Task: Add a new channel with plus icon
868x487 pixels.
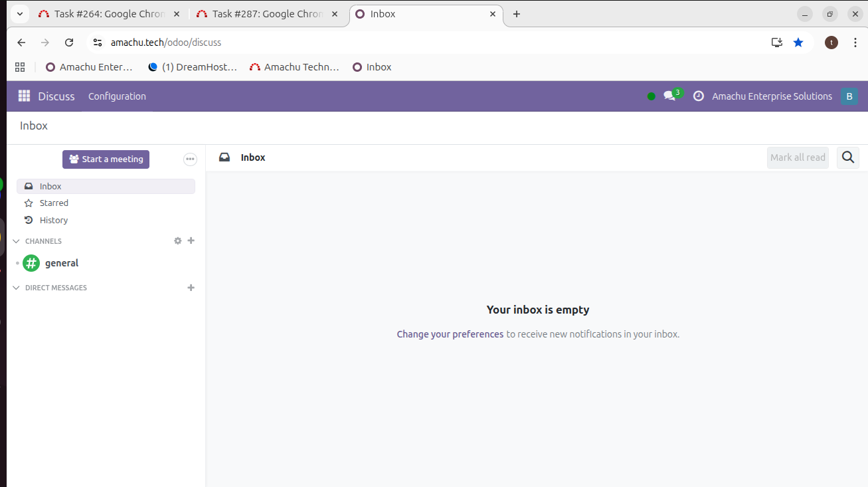Action: tap(191, 241)
